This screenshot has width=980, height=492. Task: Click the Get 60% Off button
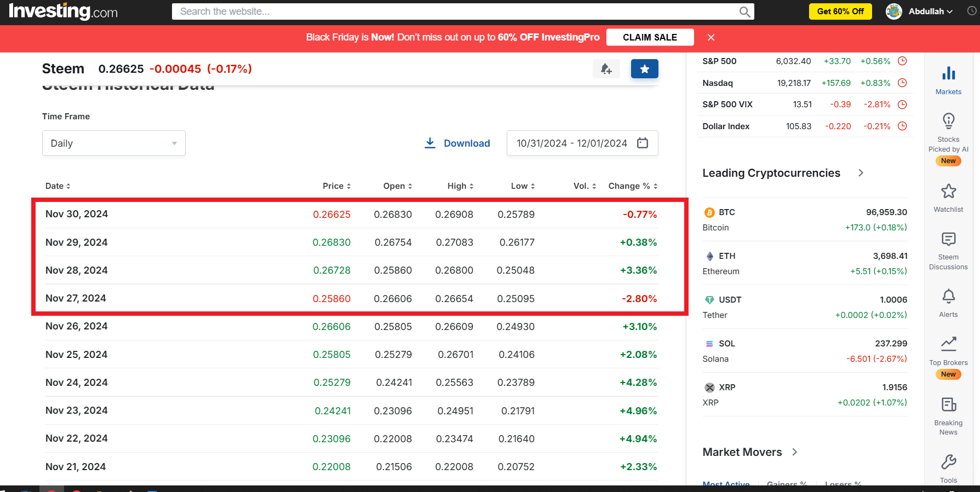[840, 11]
